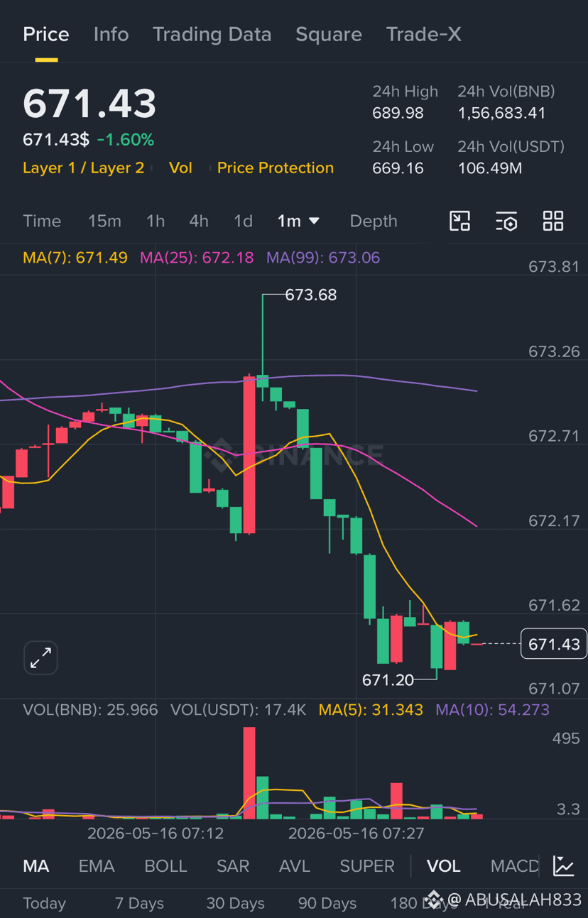Toggle the EMA indicator
This screenshot has width=588, height=918.
(x=97, y=865)
